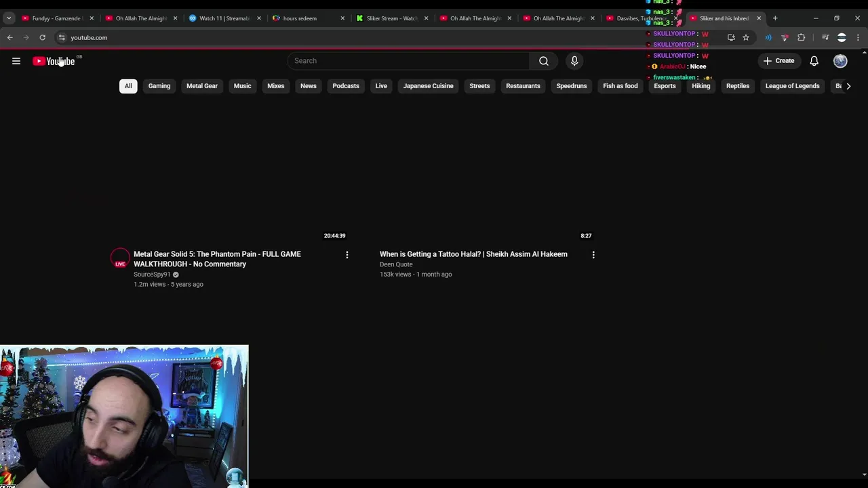Filter by the Fish as food chip

(620, 86)
